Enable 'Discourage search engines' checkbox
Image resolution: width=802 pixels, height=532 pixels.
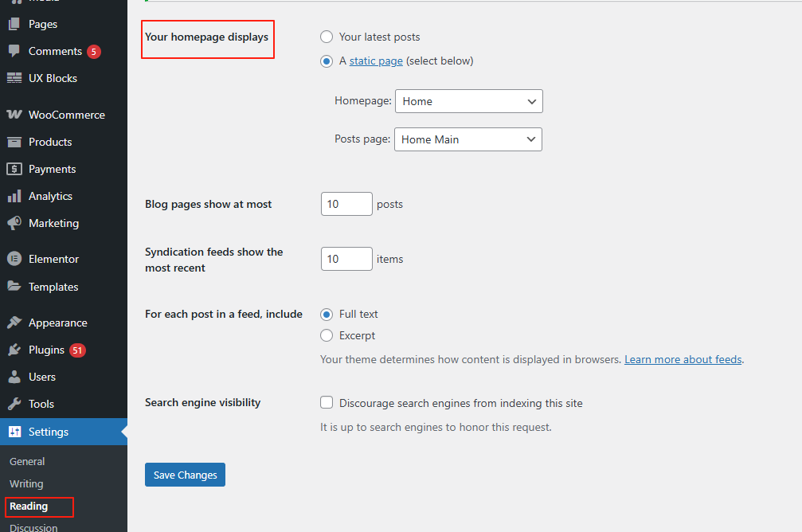(x=327, y=403)
